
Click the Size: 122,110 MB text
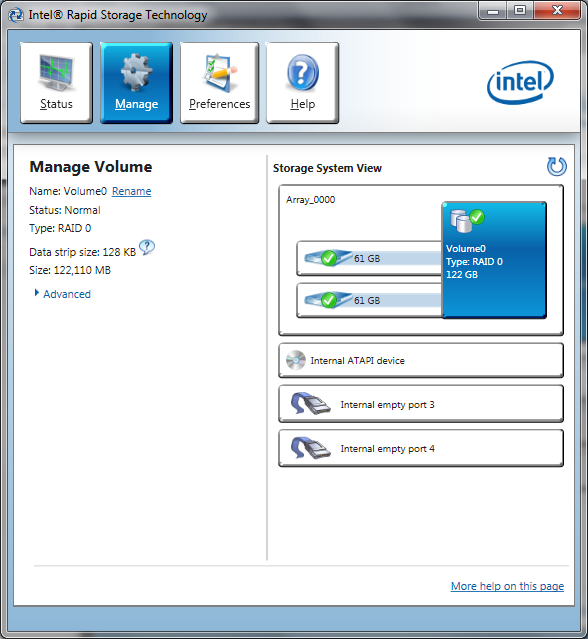(x=70, y=270)
